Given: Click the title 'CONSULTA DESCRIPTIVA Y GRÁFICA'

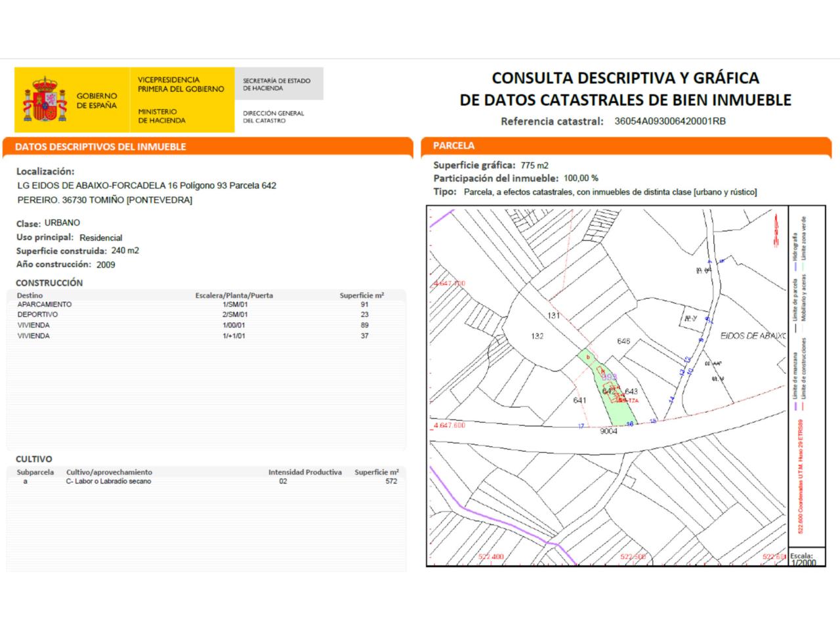Looking at the screenshot, I should (625, 77).
